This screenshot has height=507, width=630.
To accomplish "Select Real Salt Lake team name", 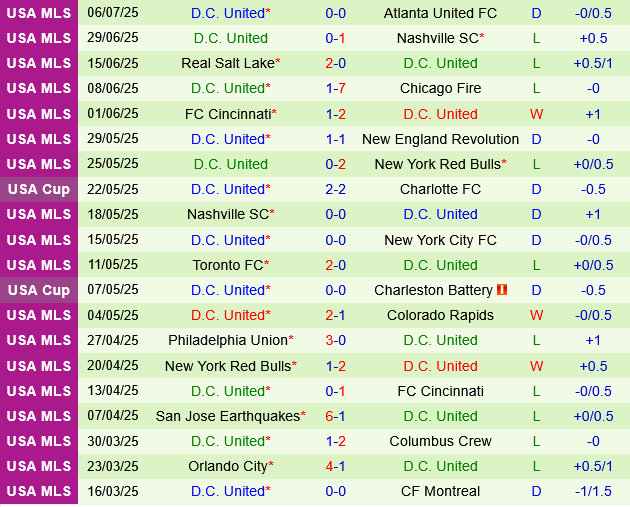I will (227, 63).
